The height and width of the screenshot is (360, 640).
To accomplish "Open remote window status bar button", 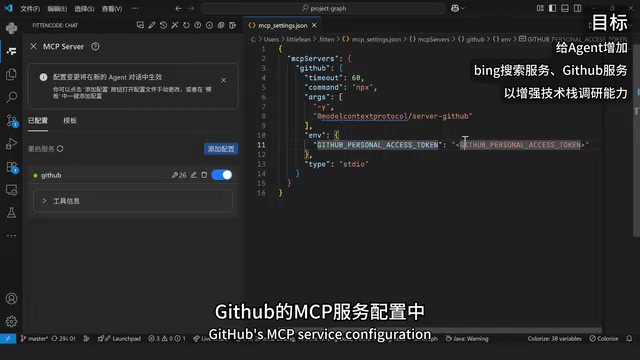I will [8, 338].
